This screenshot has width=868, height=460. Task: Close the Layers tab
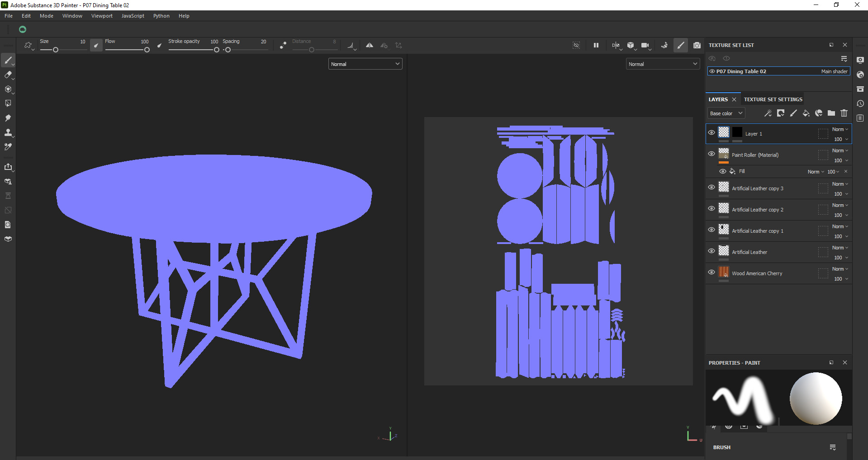tap(734, 99)
